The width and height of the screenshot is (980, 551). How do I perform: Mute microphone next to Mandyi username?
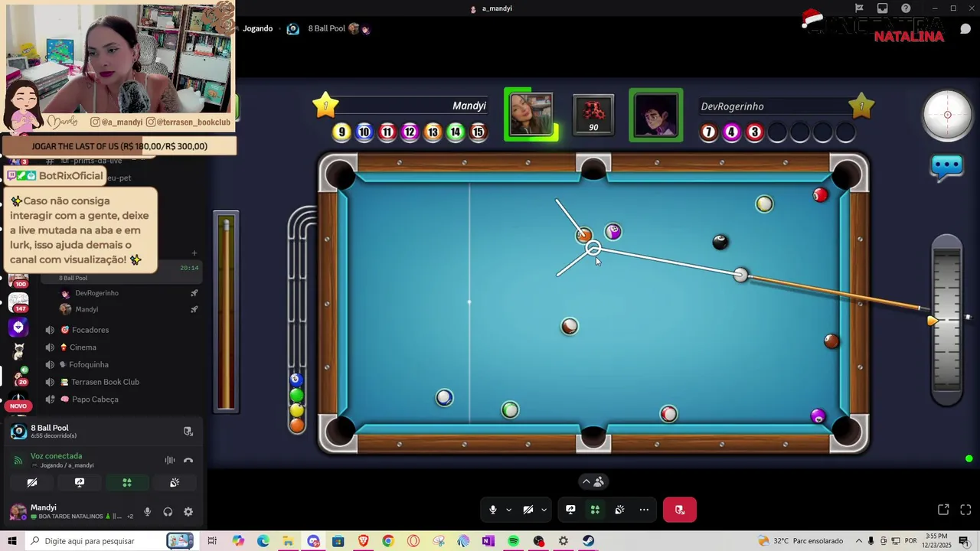(x=147, y=512)
